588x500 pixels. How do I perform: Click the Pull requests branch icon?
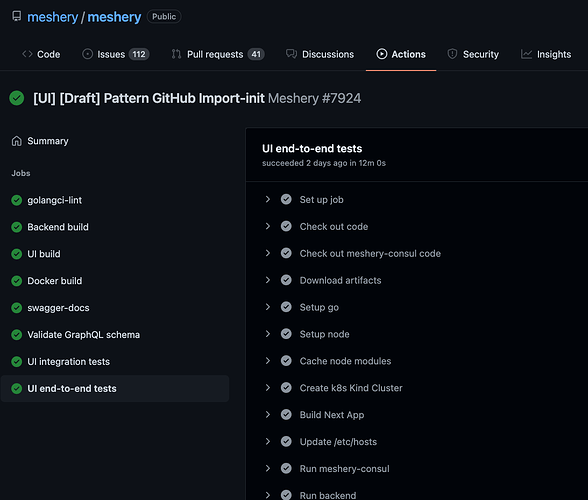176,54
